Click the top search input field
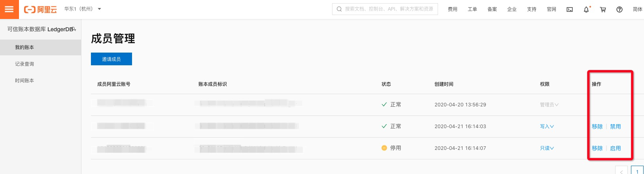The width and height of the screenshot is (644, 174). click(385, 9)
